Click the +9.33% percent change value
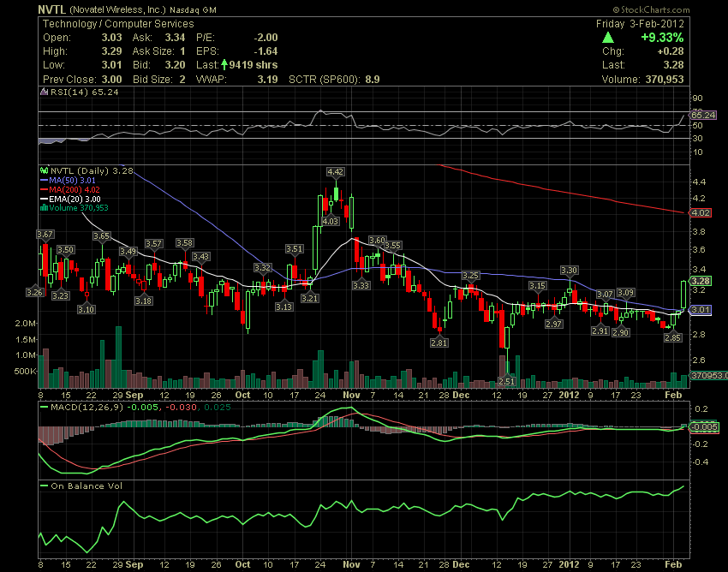 coord(662,38)
